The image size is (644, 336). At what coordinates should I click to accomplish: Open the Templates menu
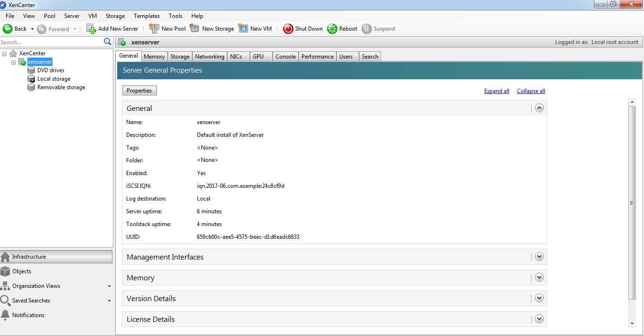click(146, 16)
